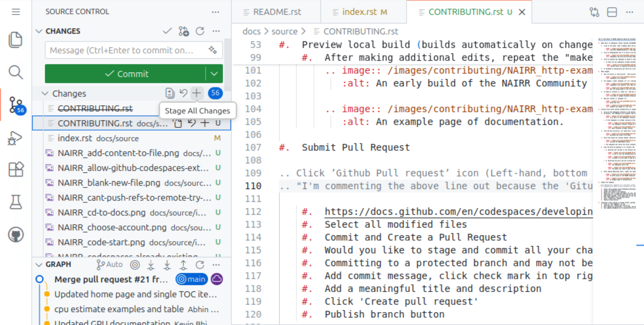
Task: Switch to README.rst tab
Action: (x=276, y=12)
